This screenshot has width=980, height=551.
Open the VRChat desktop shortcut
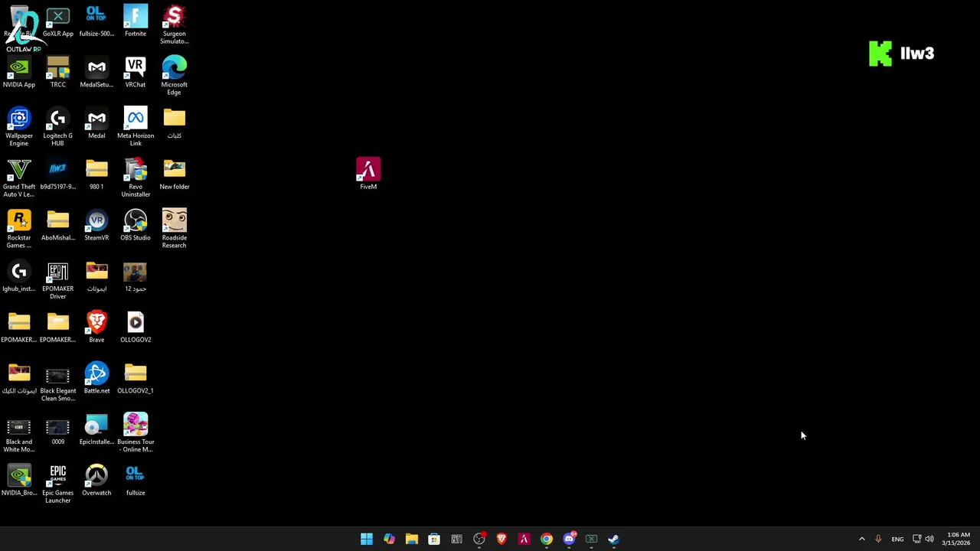pos(136,73)
